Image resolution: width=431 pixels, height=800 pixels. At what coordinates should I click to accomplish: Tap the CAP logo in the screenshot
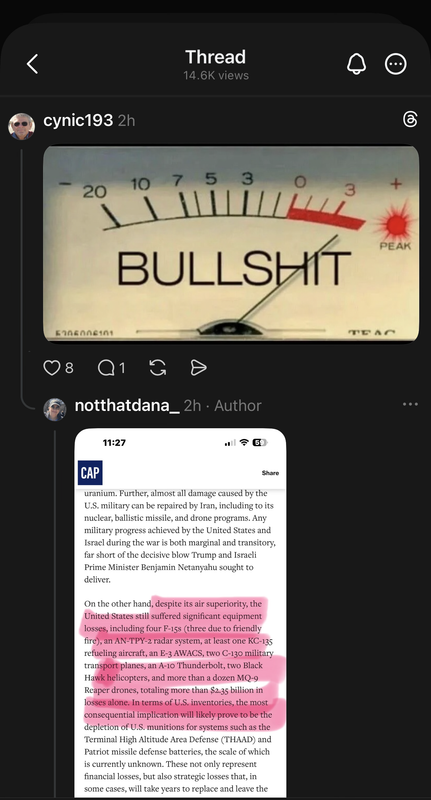click(90, 472)
